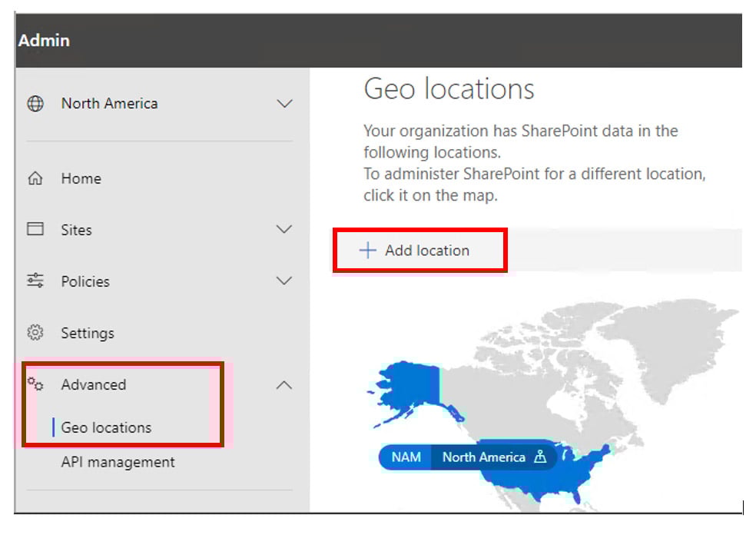
Task: Open API management under Advanced
Action: (118, 462)
